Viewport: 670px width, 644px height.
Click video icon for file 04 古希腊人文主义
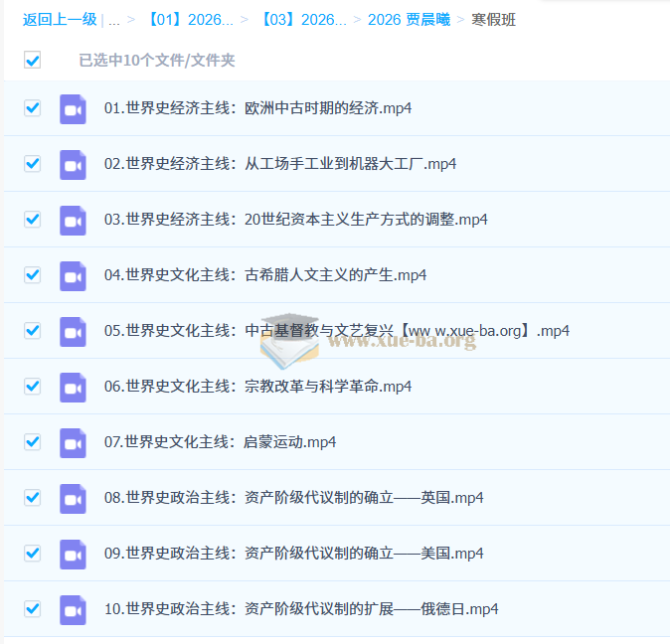coord(73,275)
